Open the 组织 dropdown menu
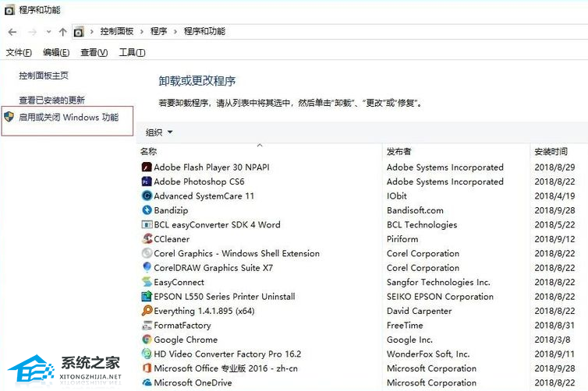Viewport: 588px width, 391px height. [159, 132]
